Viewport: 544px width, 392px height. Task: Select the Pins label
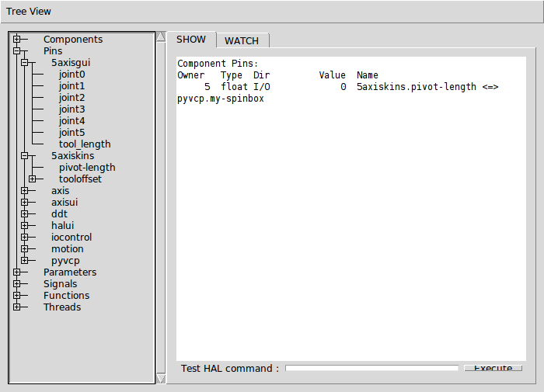pos(53,51)
